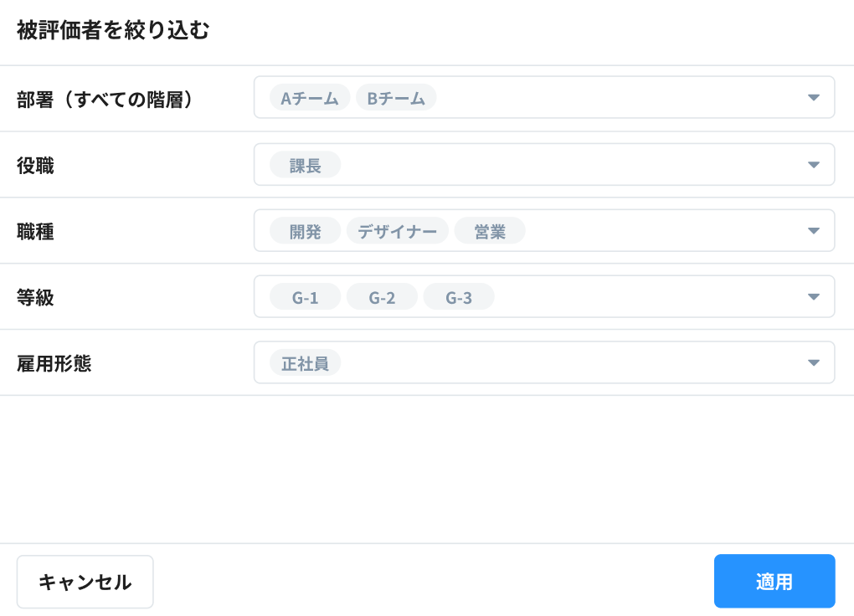This screenshot has width=854, height=616.
Task: Select the 開発 tag
Action: pyautogui.click(x=305, y=230)
